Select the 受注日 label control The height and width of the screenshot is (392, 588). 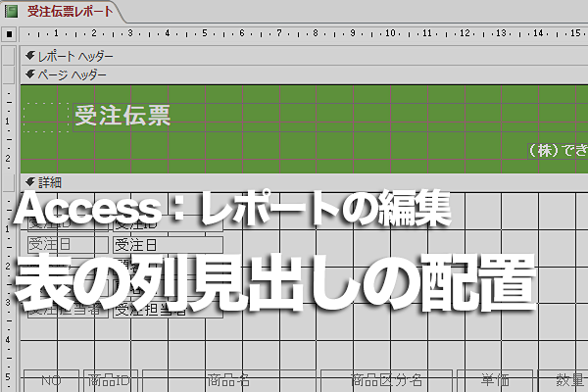pyautogui.click(x=68, y=245)
